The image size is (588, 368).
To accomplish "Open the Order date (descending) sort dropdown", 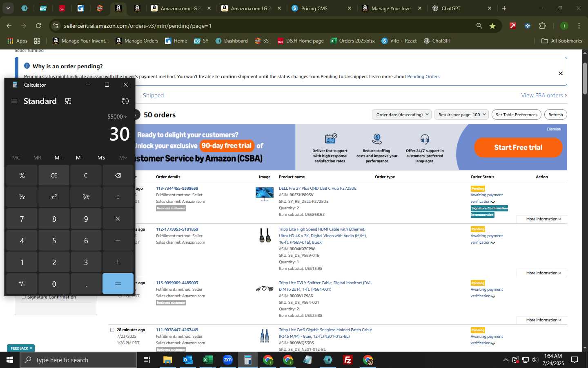I will coord(402,114).
